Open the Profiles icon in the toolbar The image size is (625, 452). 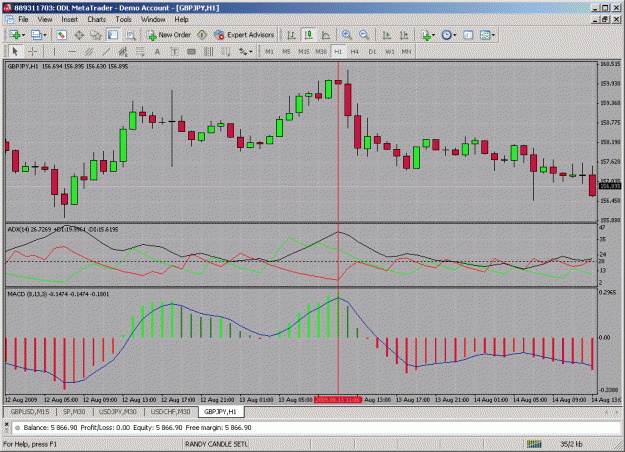(x=36, y=35)
